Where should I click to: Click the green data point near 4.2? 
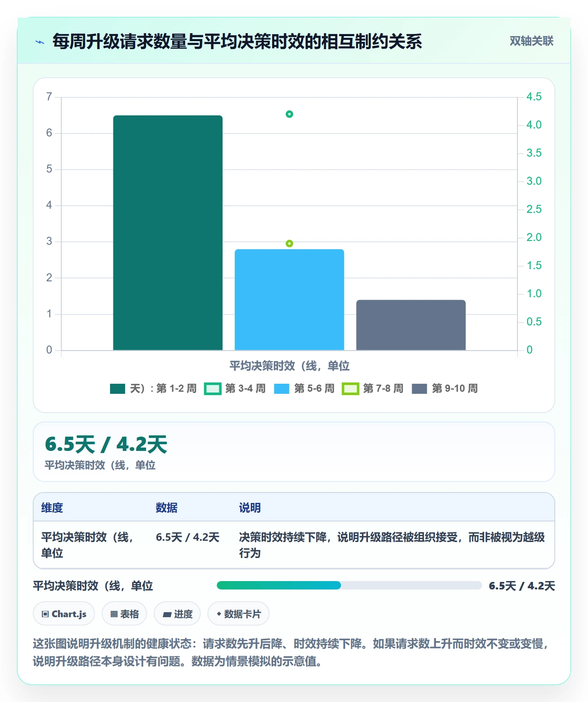pos(289,114)
